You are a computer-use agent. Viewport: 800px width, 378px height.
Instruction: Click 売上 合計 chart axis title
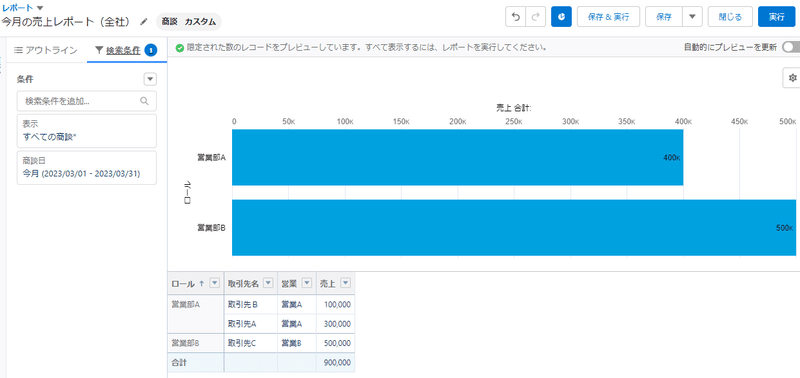click(514, 108)
